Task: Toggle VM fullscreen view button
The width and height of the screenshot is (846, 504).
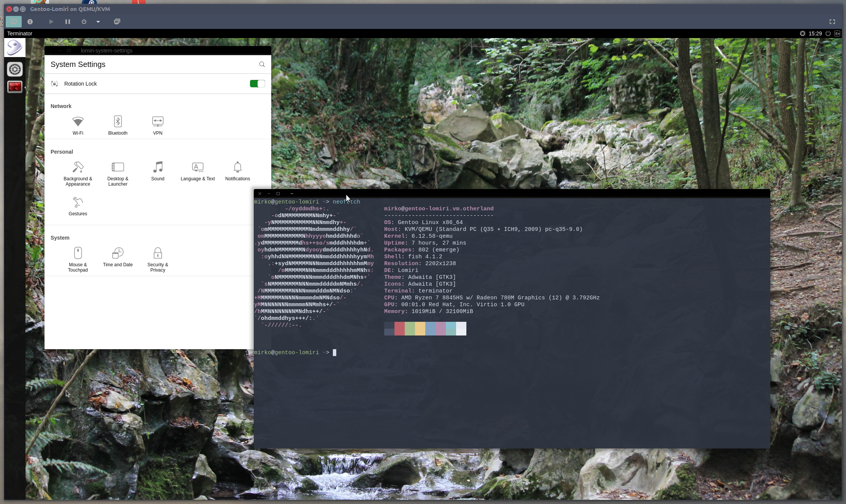Action: pyautogui.click(x=832, y=22)
